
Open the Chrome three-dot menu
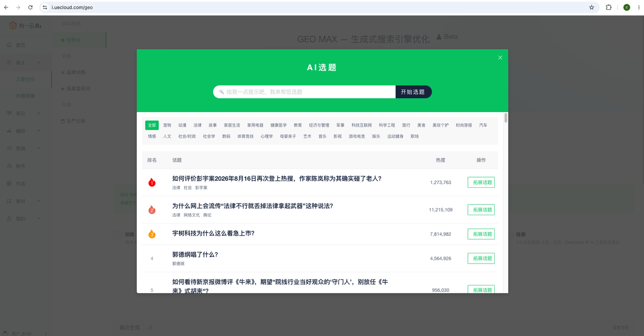point(638,8)
